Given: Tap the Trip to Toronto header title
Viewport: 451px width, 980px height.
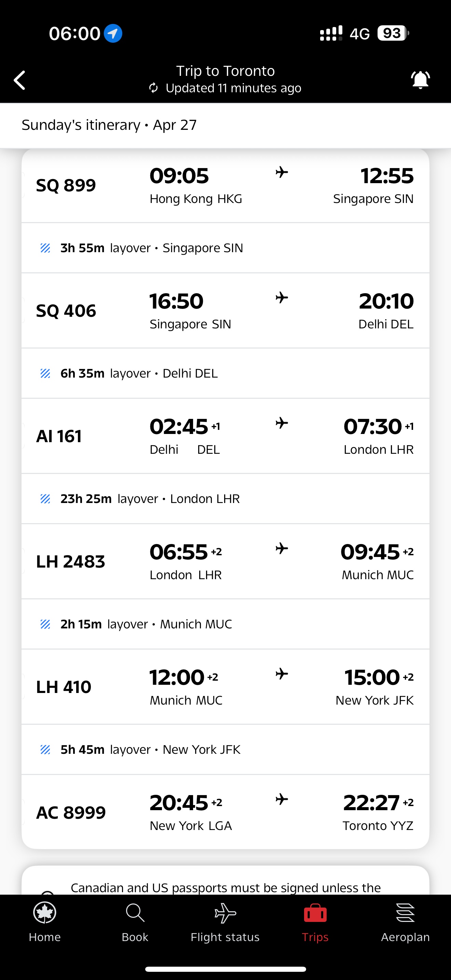Looking at the screenshot, I should (x=225, y=71).
